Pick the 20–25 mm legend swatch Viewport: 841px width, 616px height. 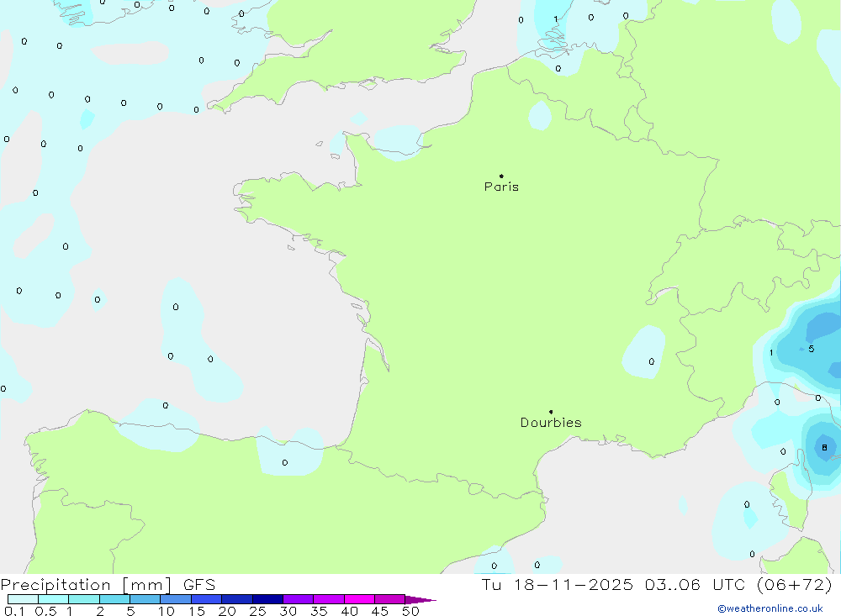point(237,599)
